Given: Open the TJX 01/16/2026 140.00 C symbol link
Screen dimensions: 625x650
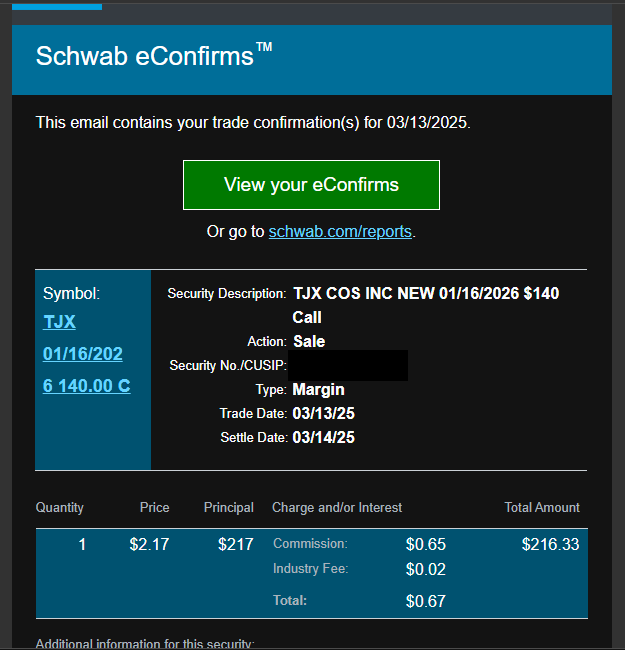Looking at the screenshot, I should pos(86,354).
